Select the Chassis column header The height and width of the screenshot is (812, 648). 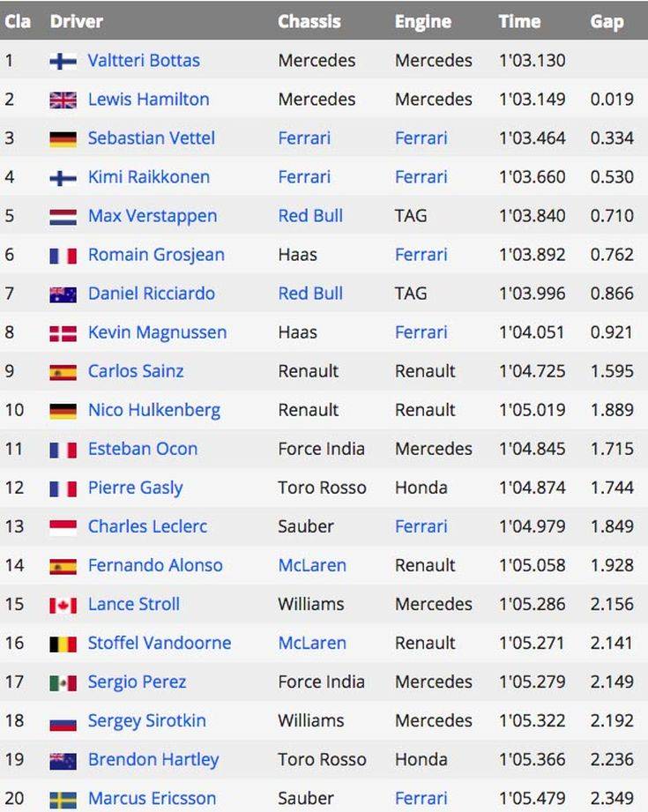pyautogui.click(x=309, y=21)
